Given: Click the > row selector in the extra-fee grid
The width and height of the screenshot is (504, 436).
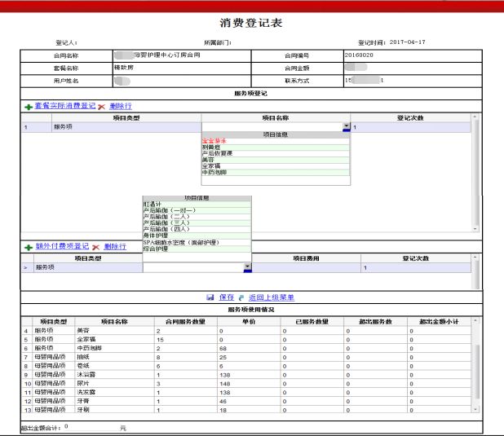Looking at the screenshot, I should click(x=28, y=267).
